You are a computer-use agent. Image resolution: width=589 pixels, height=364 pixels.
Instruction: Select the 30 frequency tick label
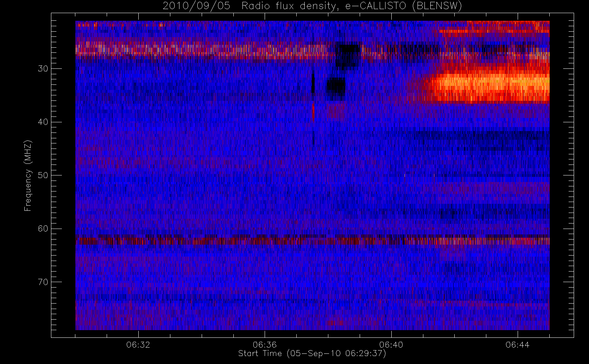[43, 69]
